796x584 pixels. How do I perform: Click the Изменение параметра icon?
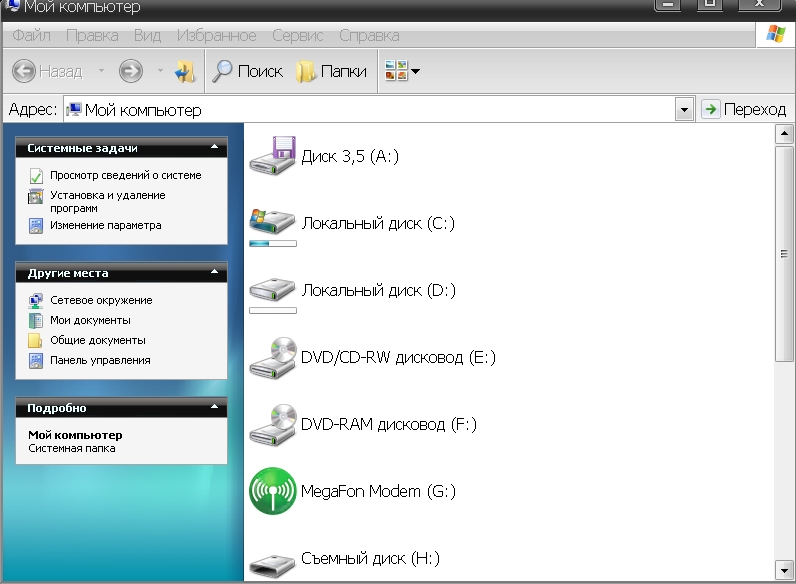(36, 225)
